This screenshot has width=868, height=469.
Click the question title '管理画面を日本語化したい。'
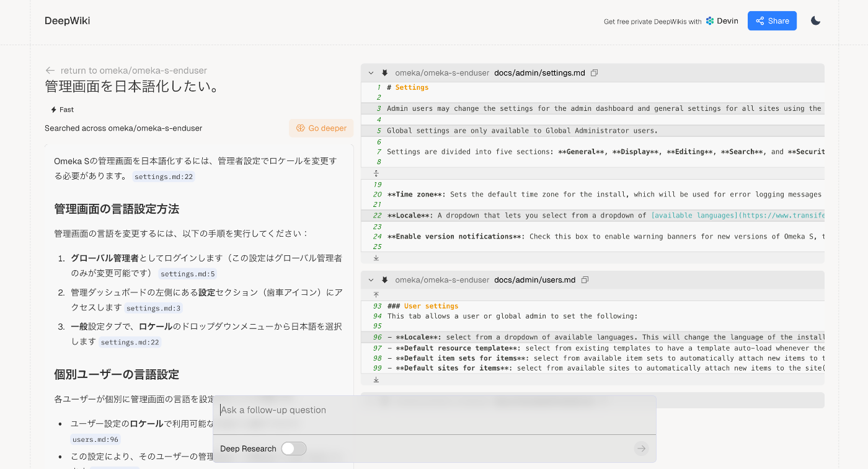pos(133,87)
